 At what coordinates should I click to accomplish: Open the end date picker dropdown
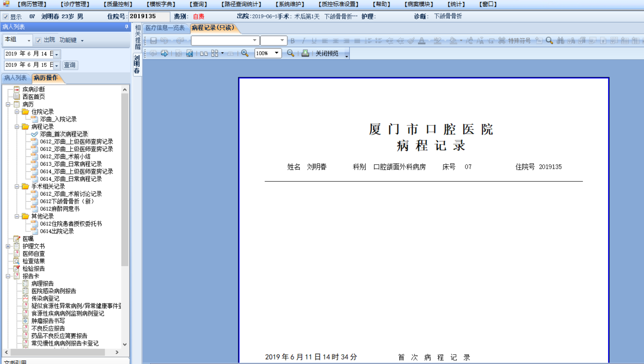click(x=57, y=65)
